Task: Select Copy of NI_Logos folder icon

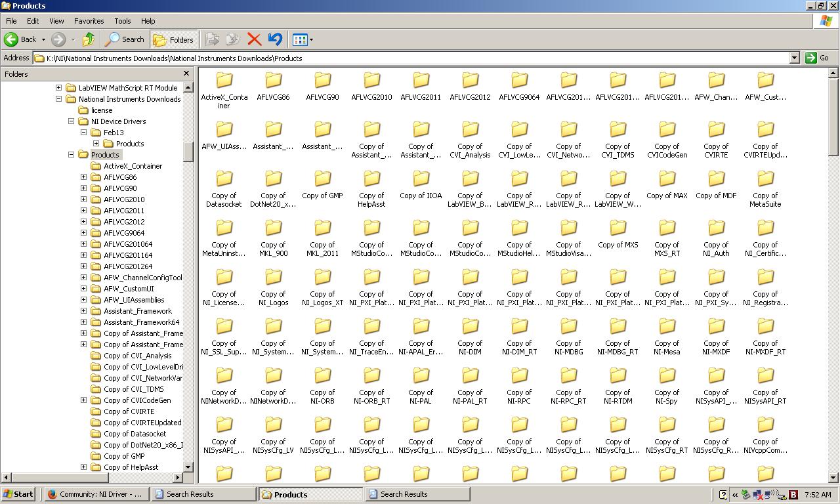Action: pyautogui.click(x=273, y=277)
